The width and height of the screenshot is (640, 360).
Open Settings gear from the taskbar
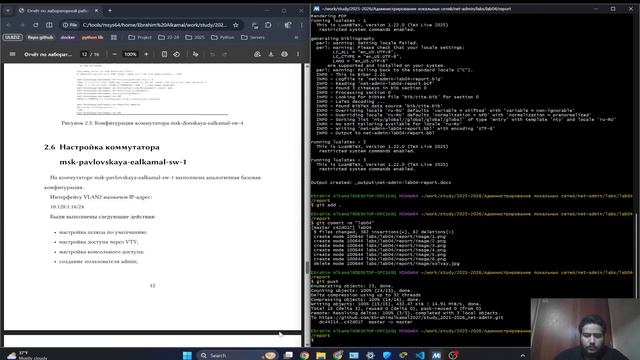coord(370,355)
